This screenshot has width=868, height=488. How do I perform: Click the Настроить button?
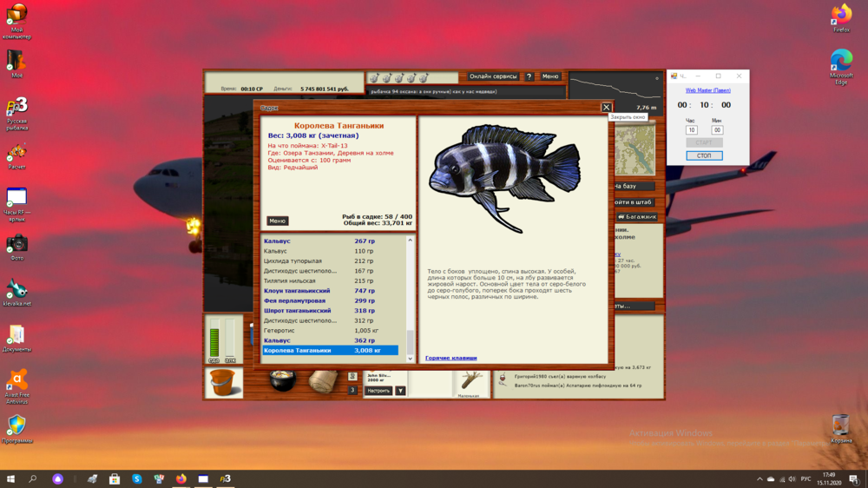(x=378, y=391)
